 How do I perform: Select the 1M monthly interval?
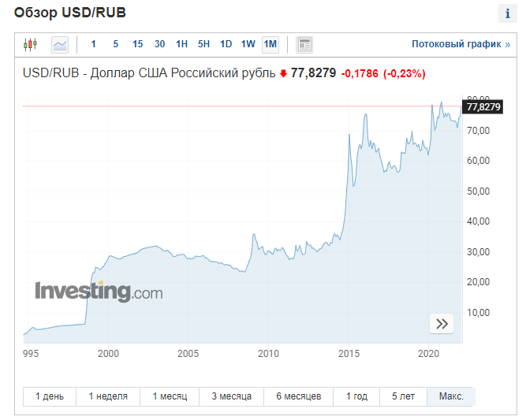point(270,44)
